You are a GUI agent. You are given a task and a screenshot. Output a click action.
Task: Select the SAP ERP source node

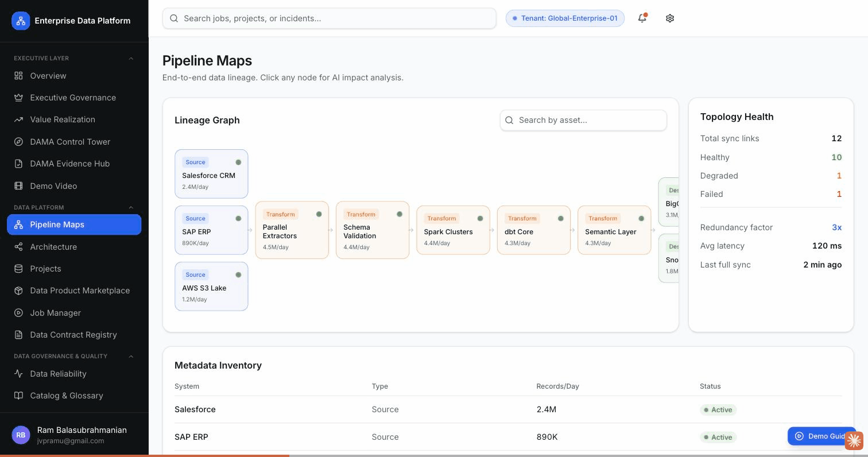211,230
